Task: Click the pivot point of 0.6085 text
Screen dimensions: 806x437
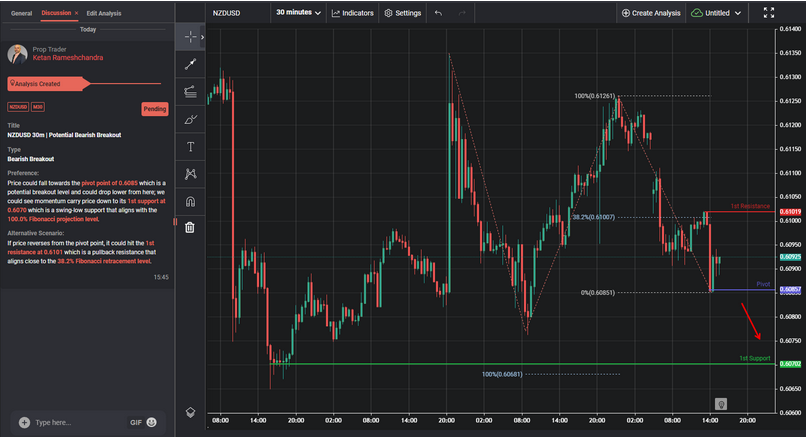Action: click(x=109, y=183)
